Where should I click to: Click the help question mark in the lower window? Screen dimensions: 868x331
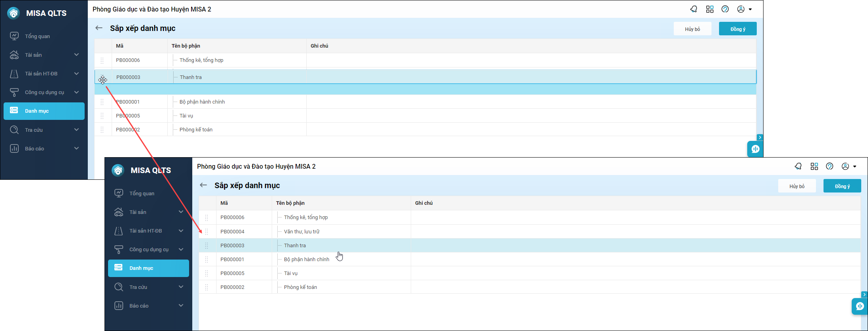(829, 166)
